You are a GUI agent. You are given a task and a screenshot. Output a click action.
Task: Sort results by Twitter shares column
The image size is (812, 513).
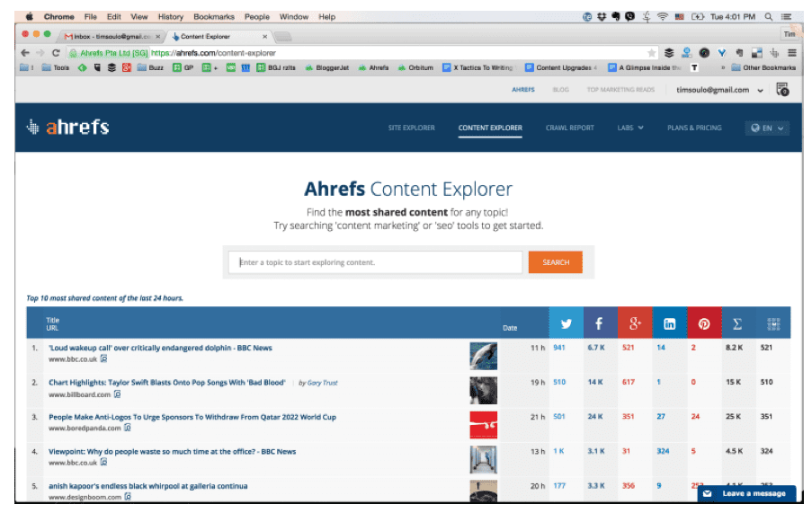[566, 323]
